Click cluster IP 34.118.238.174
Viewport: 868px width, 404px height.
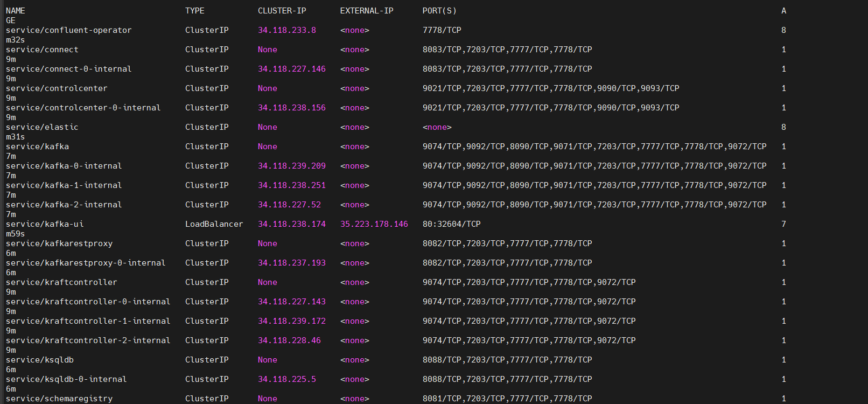pyautogui.click(x=292, y=224)
